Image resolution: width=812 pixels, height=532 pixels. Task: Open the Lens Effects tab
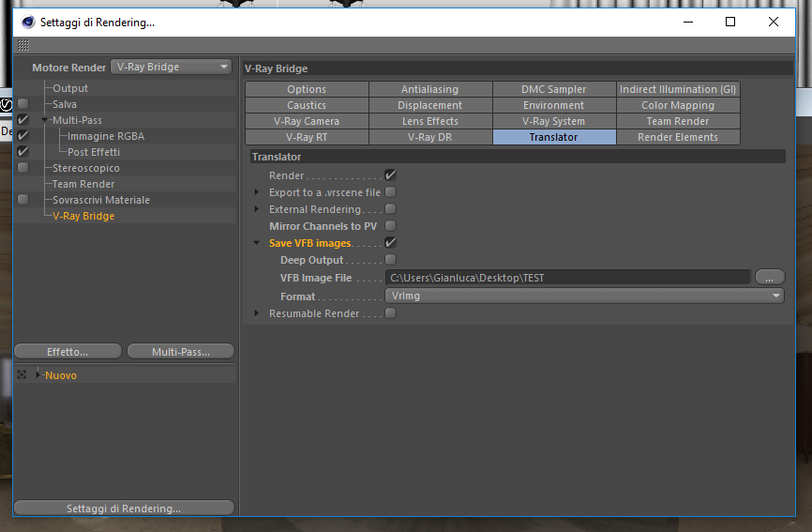point(429,121)
